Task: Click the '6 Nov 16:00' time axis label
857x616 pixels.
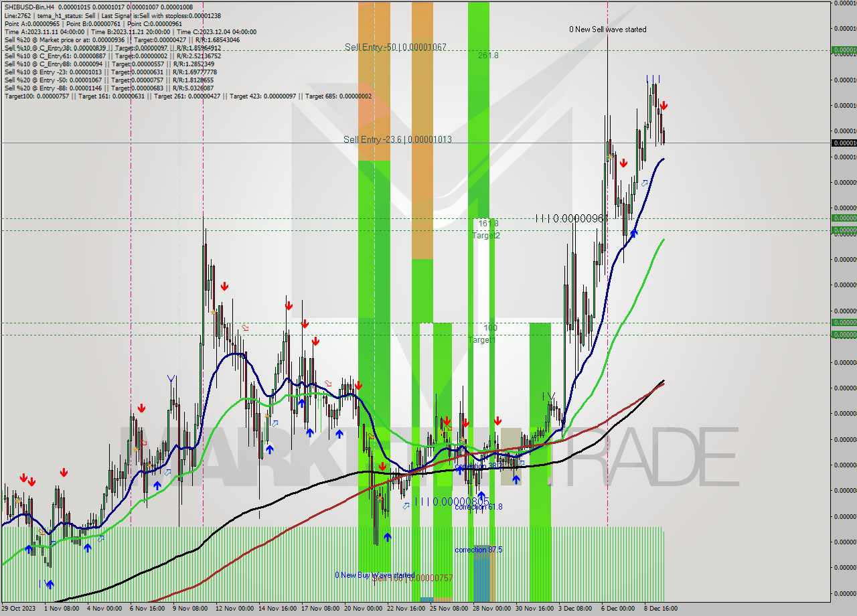Action: pos(147,609)
